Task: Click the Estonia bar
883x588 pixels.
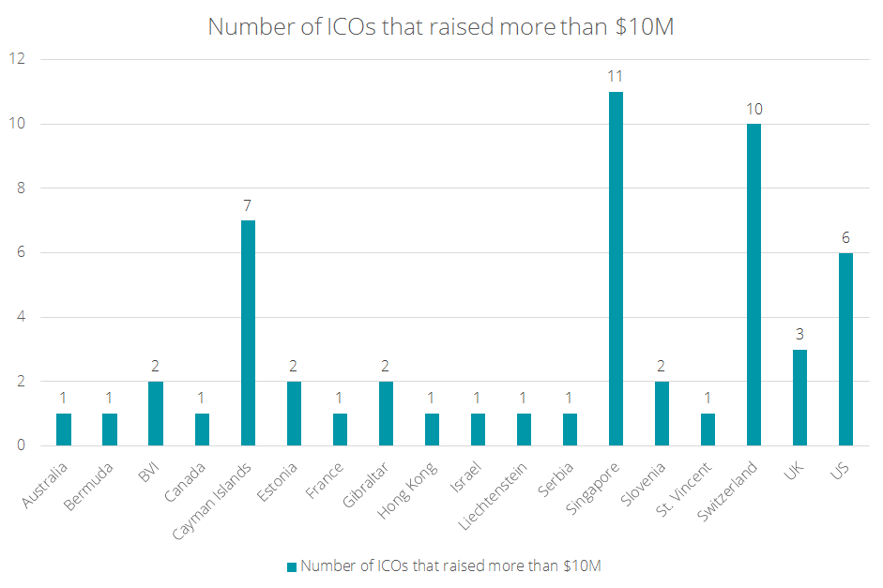Action: (x=294, y=414)
